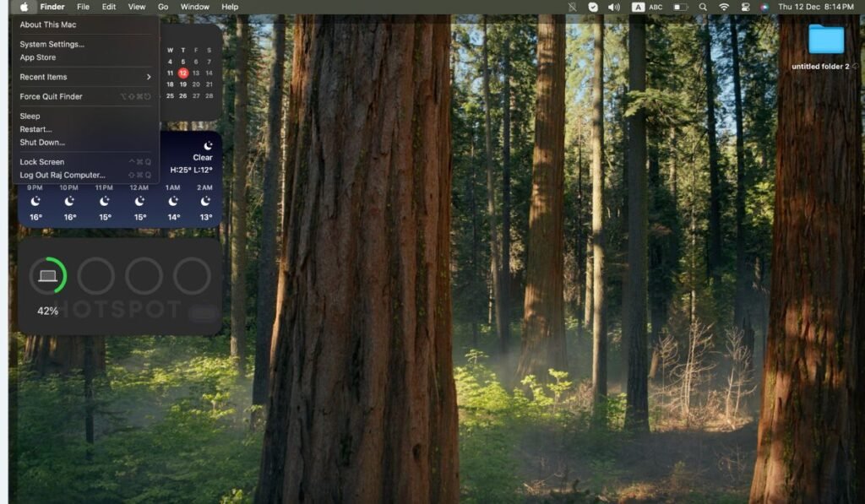Open the Go menu in the menu bar
The width and height of the screenshot is (865, 504).
pos(163,8)
